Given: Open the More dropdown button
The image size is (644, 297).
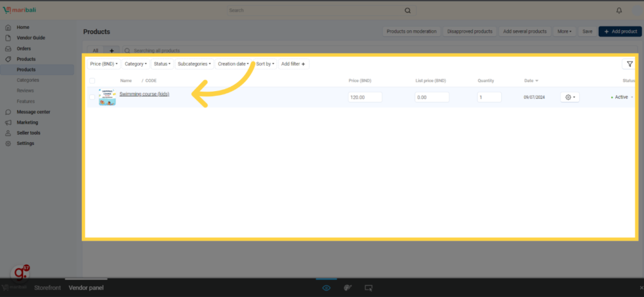Looking at the screenshot, I should tap(564, 31).
